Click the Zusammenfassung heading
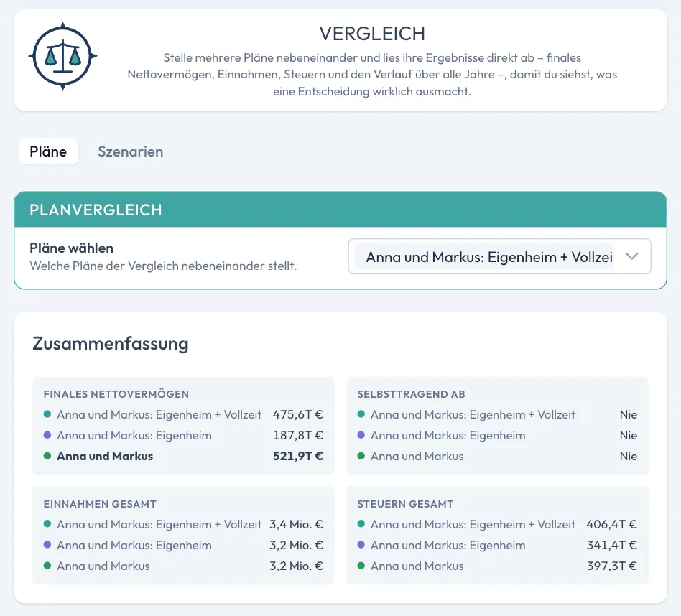Viewport: 681px width, 616px height. click(111, 343)
